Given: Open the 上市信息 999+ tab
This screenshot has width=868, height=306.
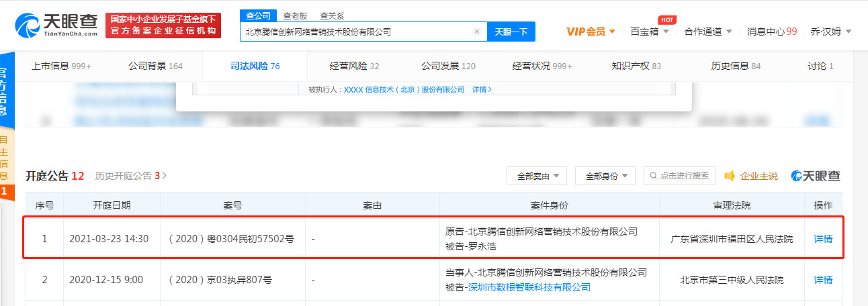Looking at the screenshot, I should 61,66.
